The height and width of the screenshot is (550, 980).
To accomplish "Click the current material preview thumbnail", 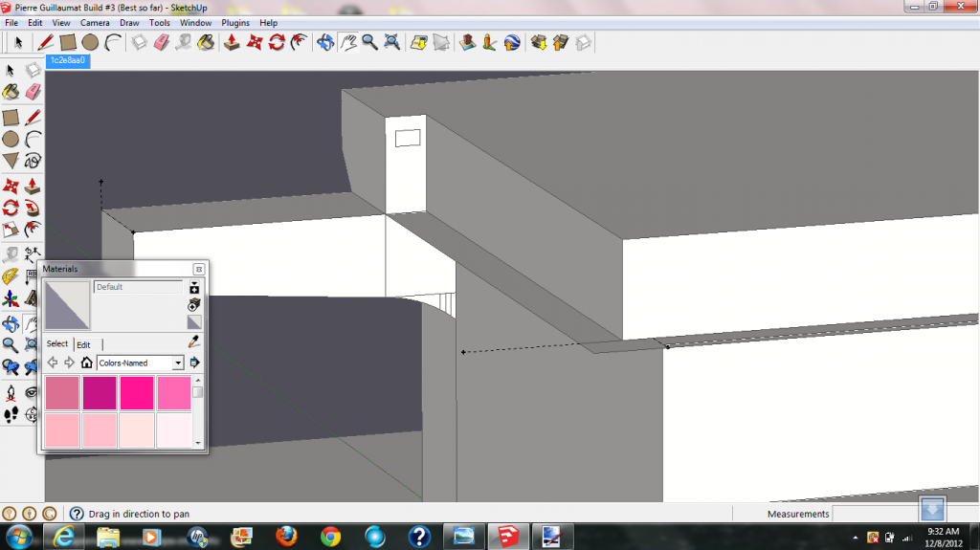I will [67, 305].
